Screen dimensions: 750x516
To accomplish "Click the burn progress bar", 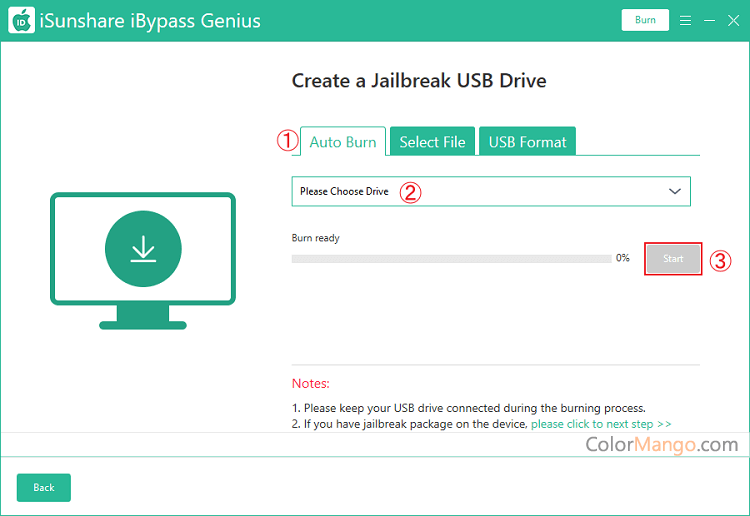I will [452, 259].
